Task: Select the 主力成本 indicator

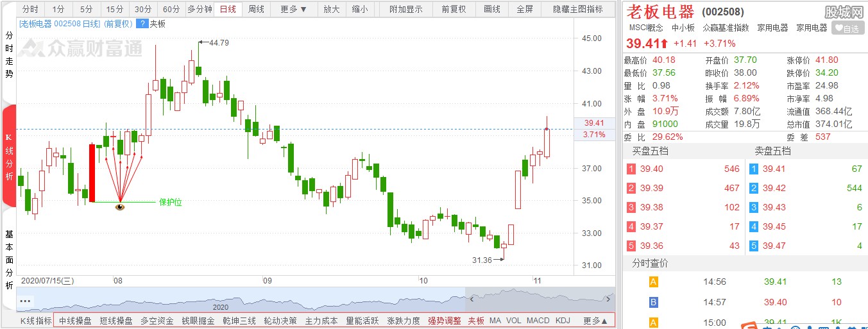Action: (x=321, y=321)
